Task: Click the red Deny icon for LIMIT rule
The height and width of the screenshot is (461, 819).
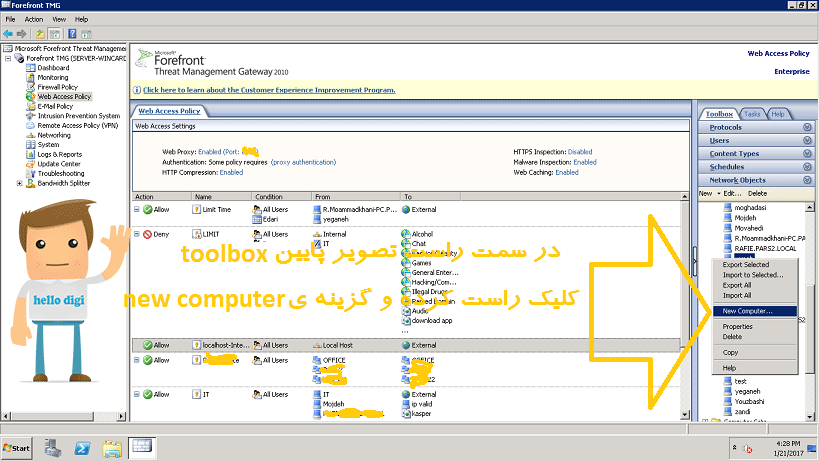Action: pyautogui.click(x=148, y=234)
